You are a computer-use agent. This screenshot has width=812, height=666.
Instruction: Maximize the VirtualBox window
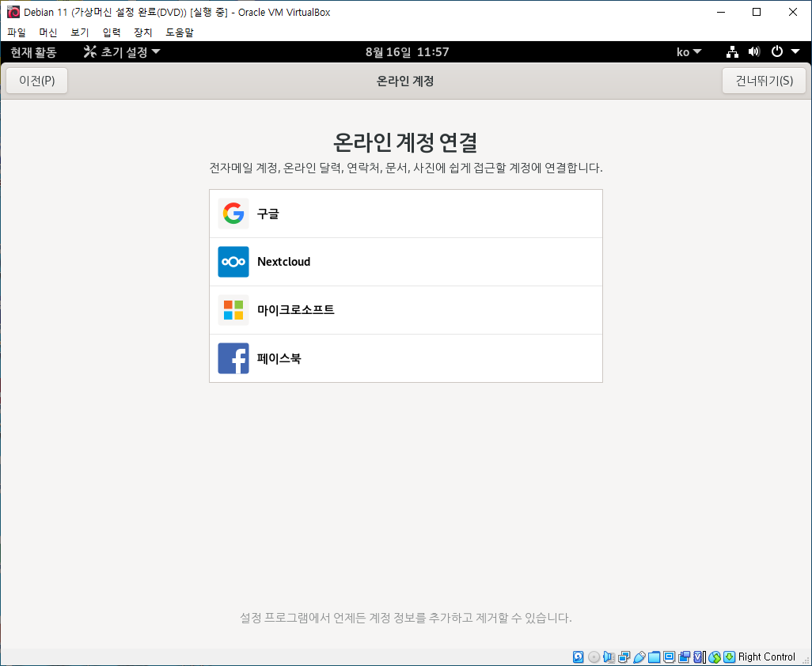[x=757, y=12]
